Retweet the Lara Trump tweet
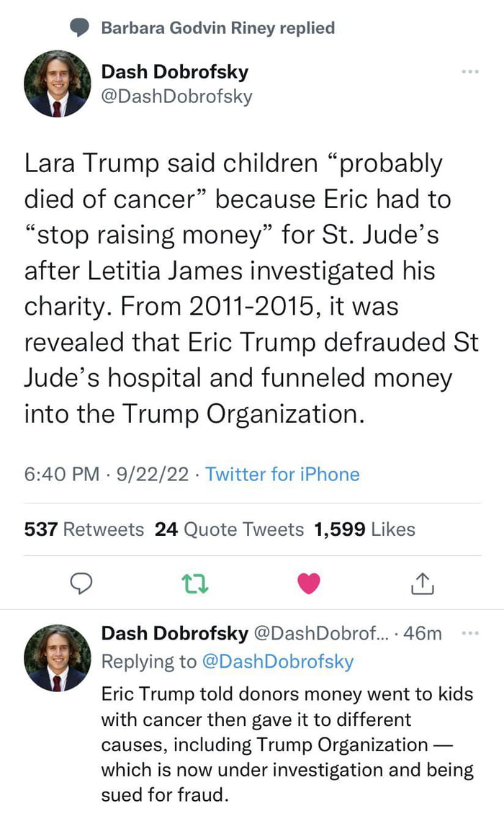The height and width of the screenshot is (816, 504). pyautogui.click(x=197, y=584)
